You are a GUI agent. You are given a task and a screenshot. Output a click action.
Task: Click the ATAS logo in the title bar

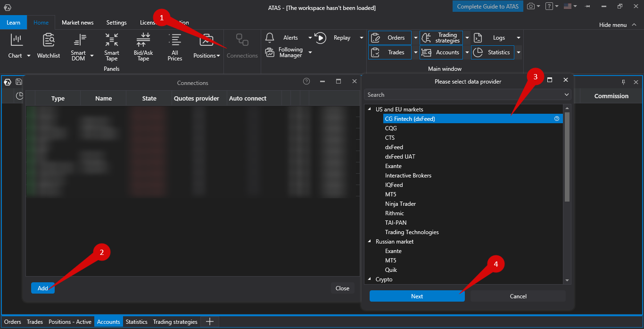pos(7,7)
